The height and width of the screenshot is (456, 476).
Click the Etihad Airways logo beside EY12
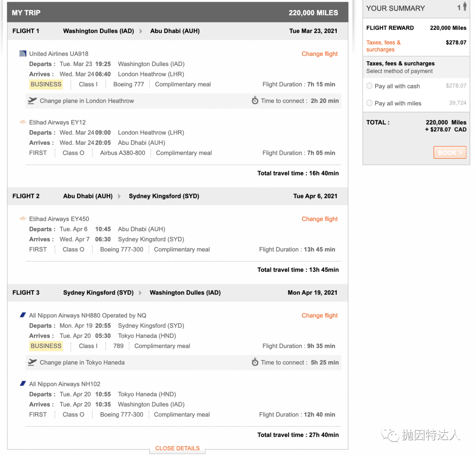23,122
